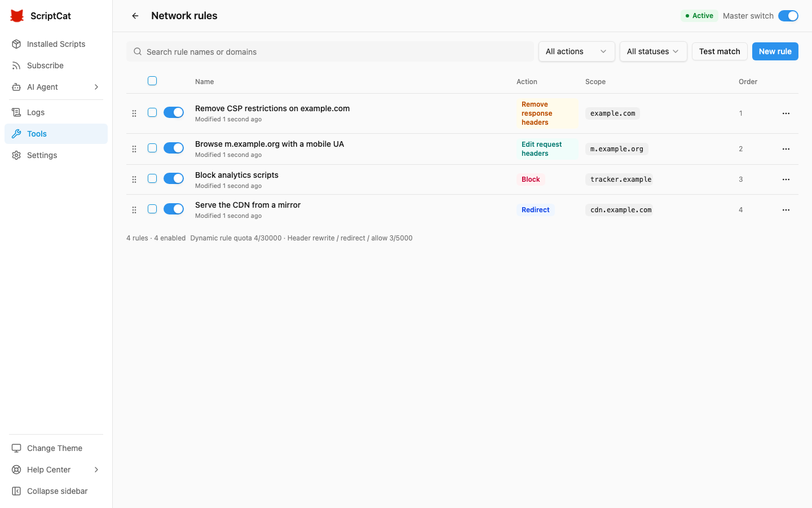Click the search magnifier icon
The width and height of the screenshot is (812, 508).
pos(138,51)
